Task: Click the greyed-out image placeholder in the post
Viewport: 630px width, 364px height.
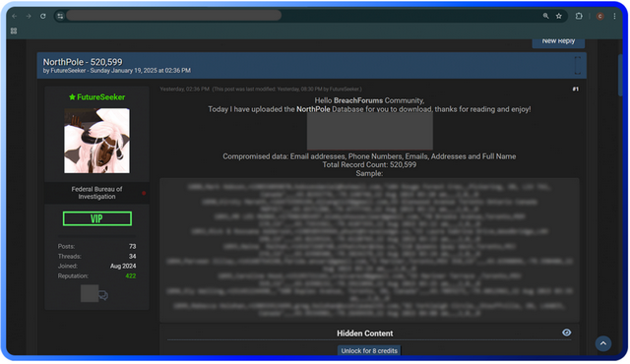Action: [370, 131]
